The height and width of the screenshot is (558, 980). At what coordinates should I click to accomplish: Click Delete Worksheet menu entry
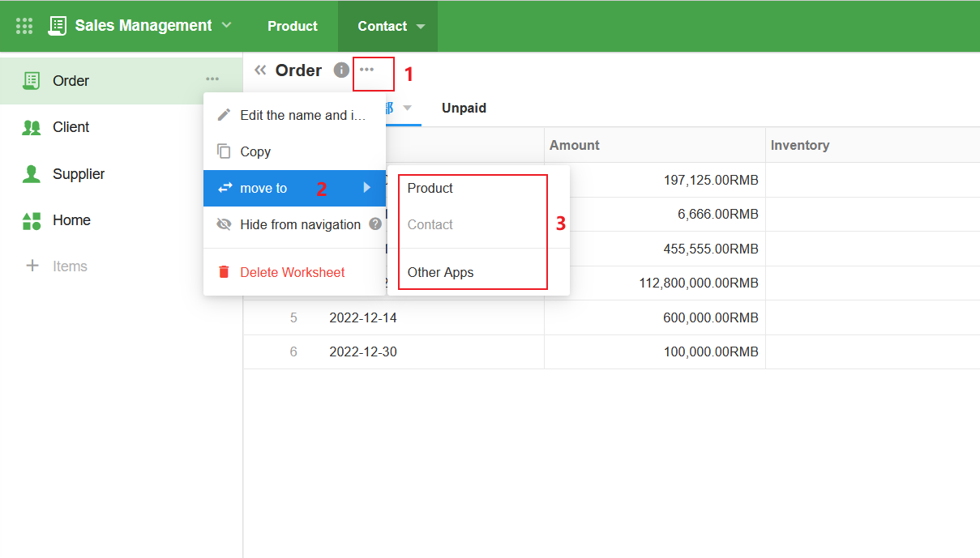pos(293,272)
